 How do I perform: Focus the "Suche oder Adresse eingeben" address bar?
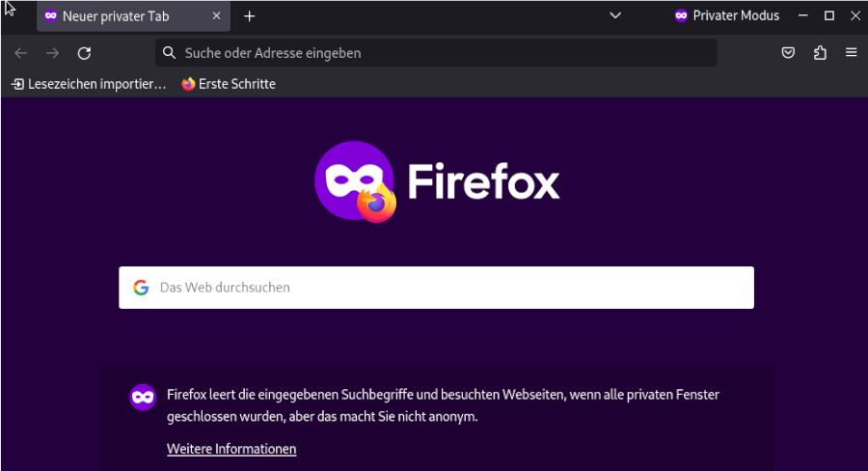[434, 53]
